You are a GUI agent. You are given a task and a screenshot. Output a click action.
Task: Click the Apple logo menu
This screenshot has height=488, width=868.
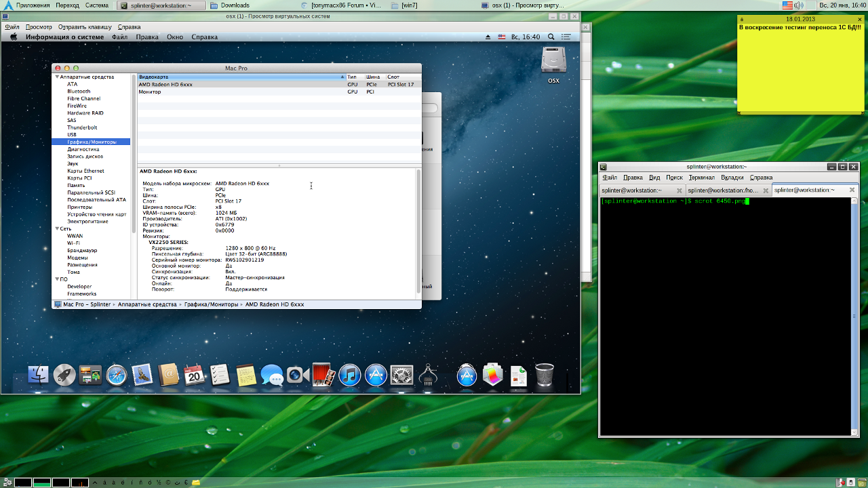click(x=13, y=37)
